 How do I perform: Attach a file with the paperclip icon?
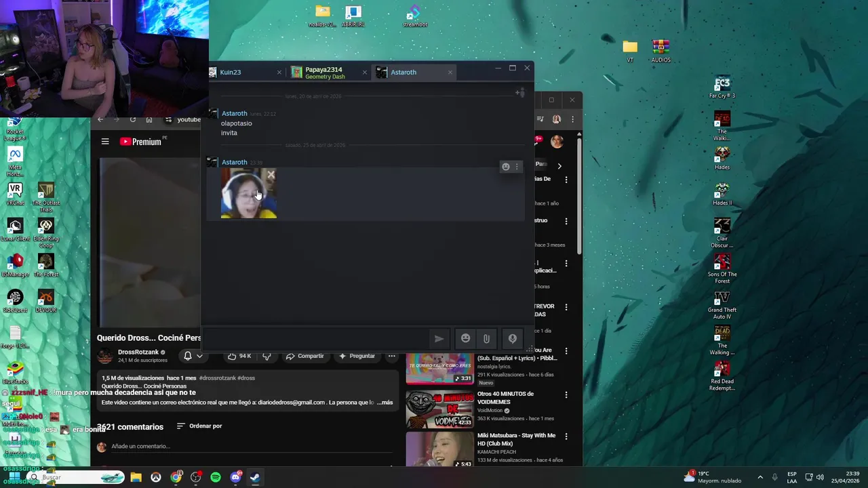(x=486, y=339)
